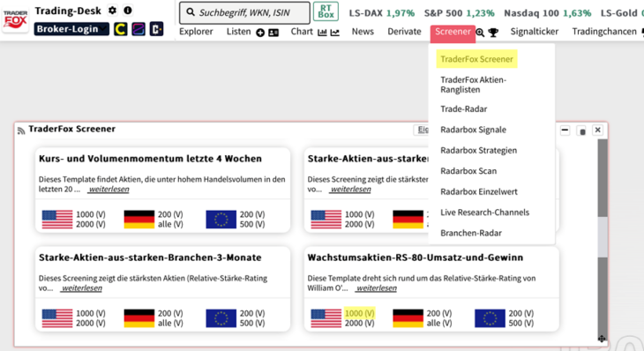The width and height of the screenshot is (644, 351).
Task: Click the yellow C broker icon
Action: coord(120,29)
